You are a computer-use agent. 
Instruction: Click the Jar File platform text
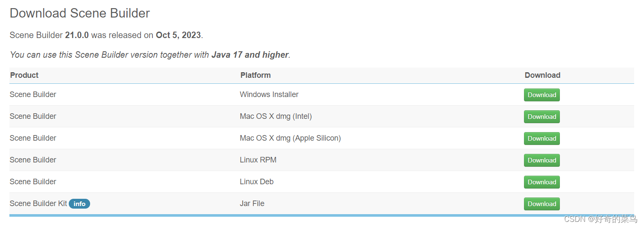pyautogui.click(x=252, y=203)
